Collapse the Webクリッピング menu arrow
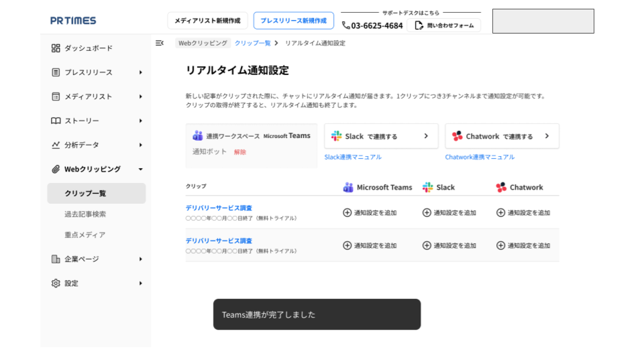The width and height of the screenshot is (644, 362). [x=140, y=169]
